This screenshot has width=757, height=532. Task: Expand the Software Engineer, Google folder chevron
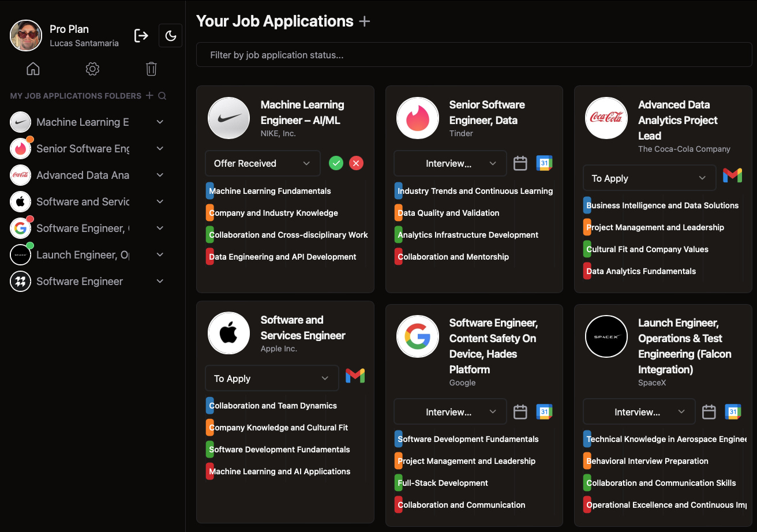(x=160, y=228)
